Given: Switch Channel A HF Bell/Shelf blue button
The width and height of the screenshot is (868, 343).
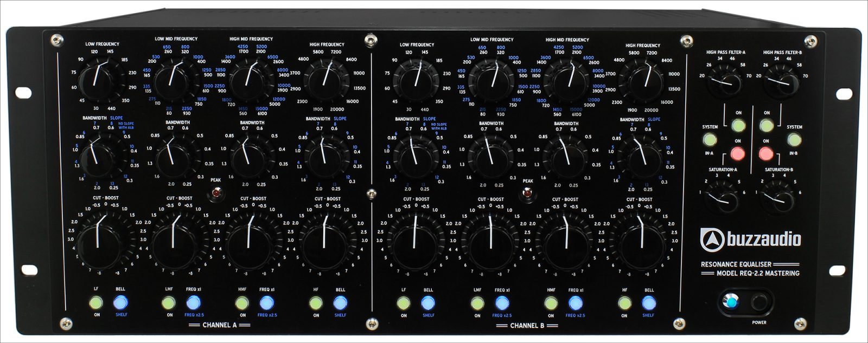Looking at the screenshot, I should tap(340, 302).
